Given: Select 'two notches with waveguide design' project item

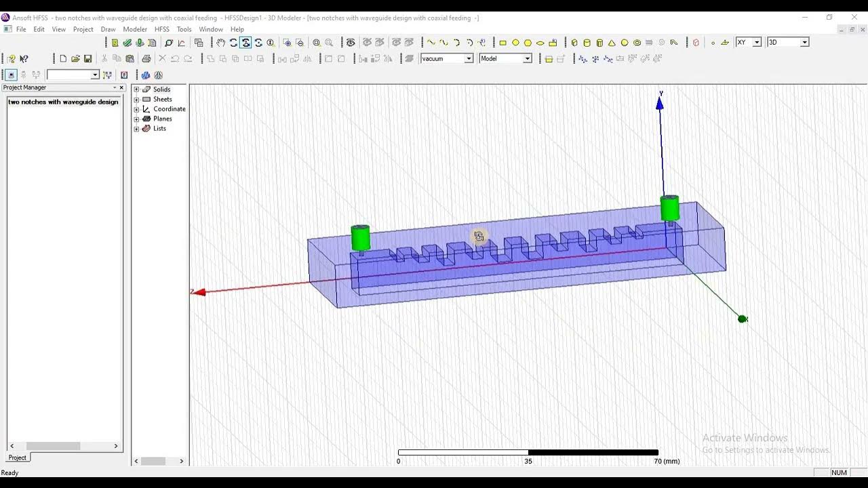Looking at the screenshot, I should click(x=64, y=102).
